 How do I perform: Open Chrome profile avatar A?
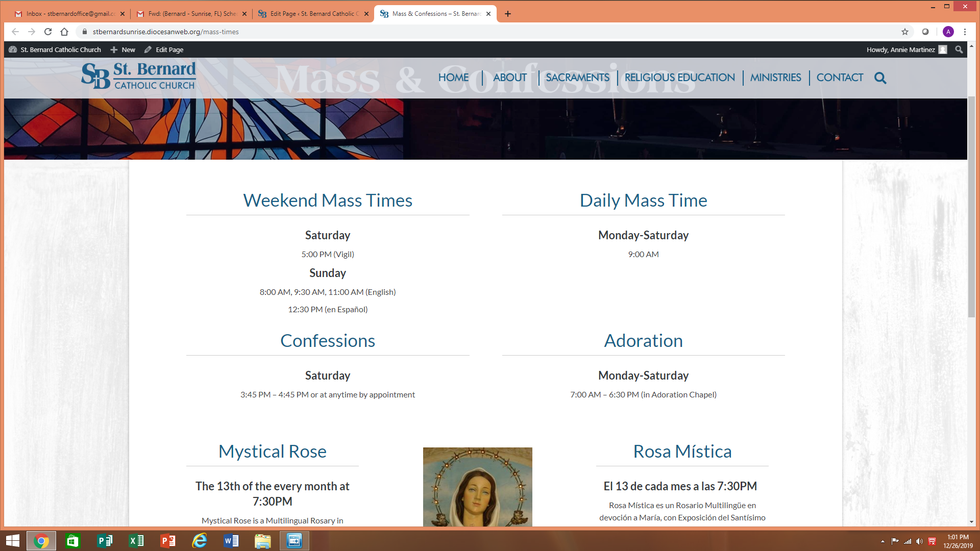coord(948,32)
